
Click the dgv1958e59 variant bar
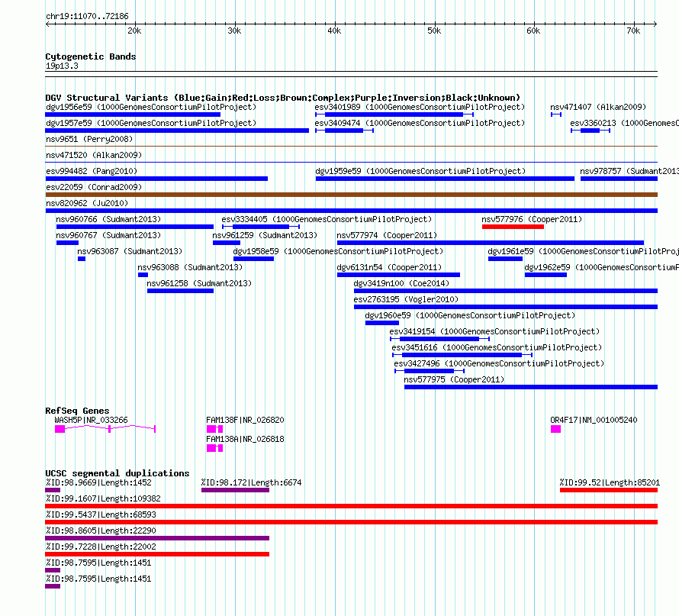(253, 259)
